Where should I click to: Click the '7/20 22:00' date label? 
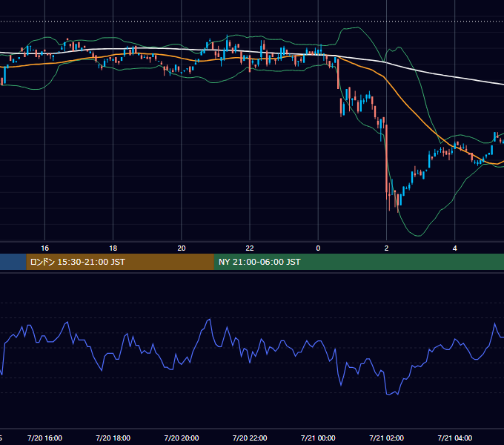click(250, 438)
